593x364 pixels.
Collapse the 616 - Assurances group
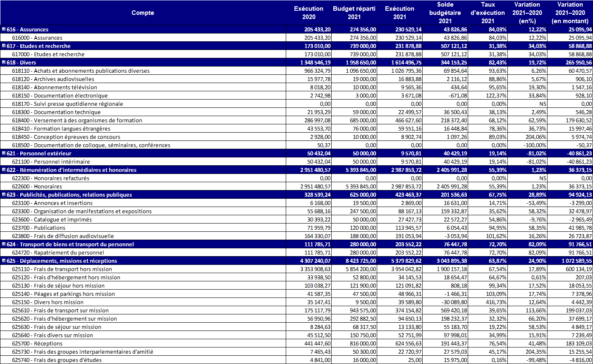point(4,29)
